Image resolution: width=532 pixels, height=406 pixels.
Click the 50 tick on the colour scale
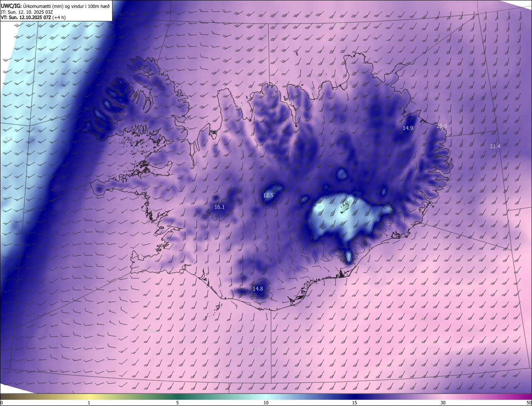529,403
